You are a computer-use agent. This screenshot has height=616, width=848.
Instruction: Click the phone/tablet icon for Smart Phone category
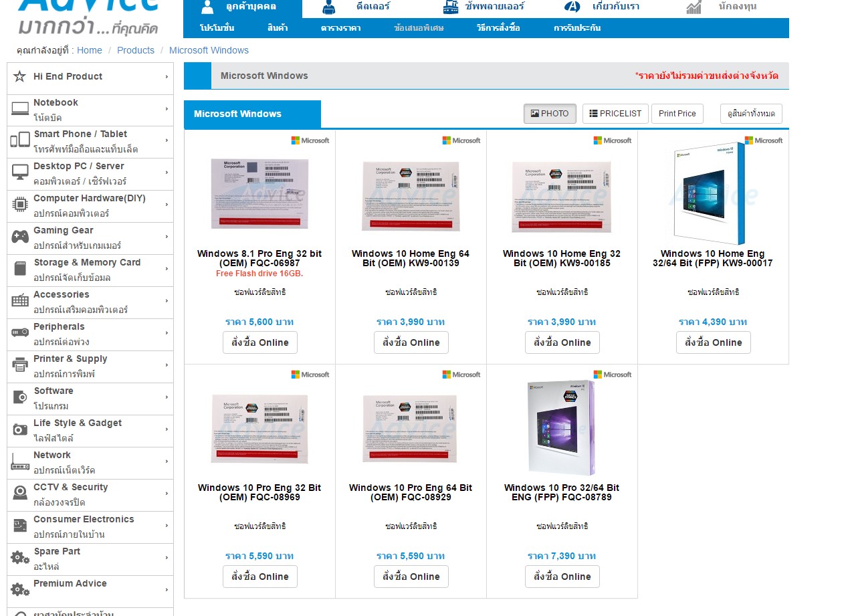[x=20, y=140]
